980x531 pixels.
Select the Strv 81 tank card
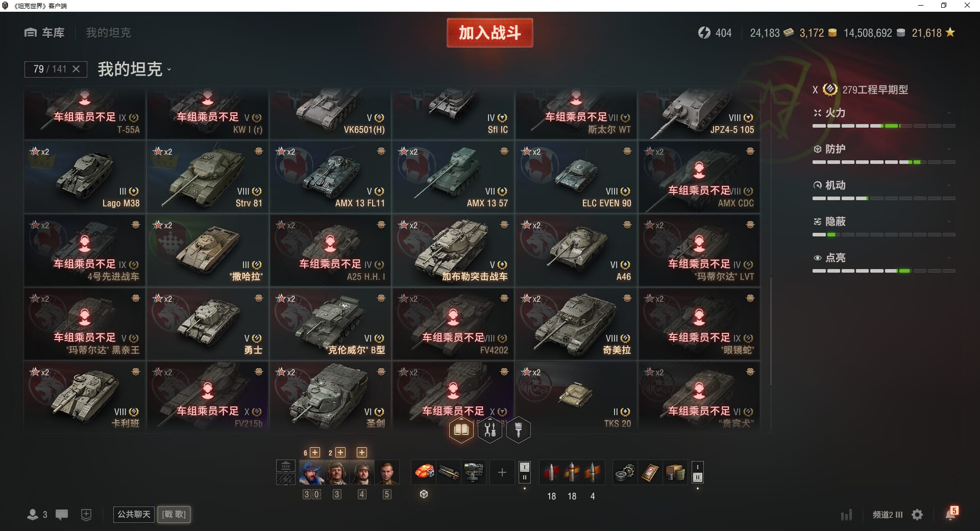(x=208, y=177)
